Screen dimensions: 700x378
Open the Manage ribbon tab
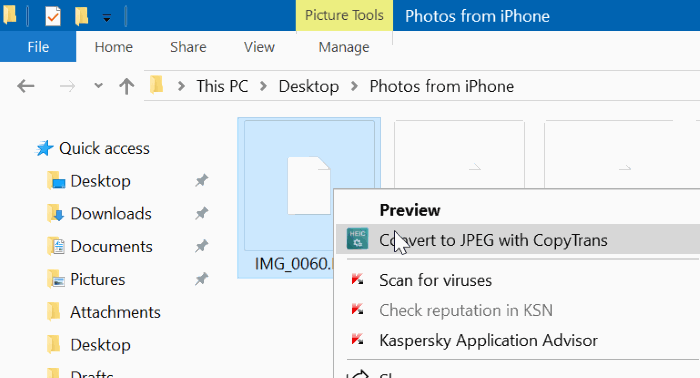pyautogui.click(x=344, y=46)
